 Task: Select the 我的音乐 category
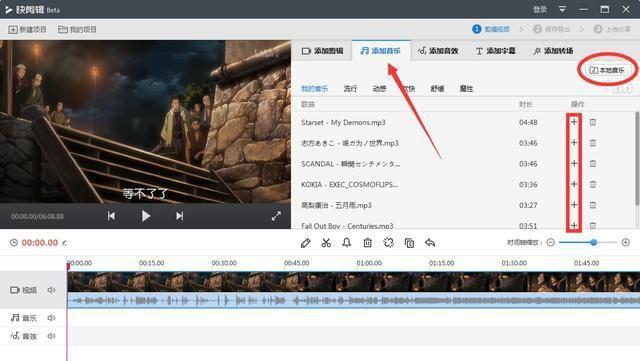point(314,88)
